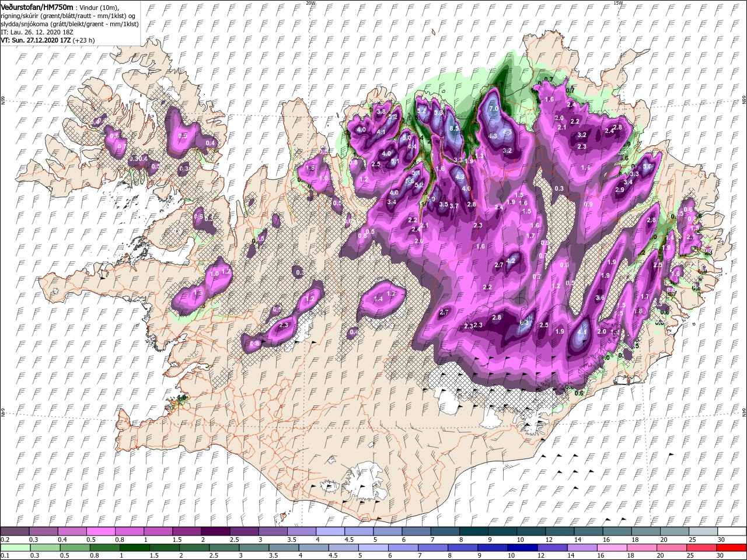Click the 7.0 precipitation value on the map
Viewport: 747px width, 560px height.
point(493,108)
